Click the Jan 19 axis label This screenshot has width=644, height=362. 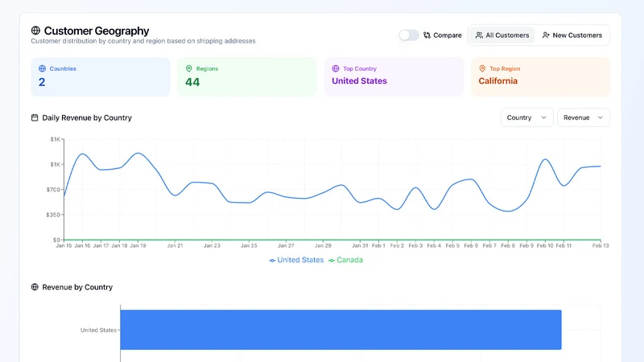(138, 245)
